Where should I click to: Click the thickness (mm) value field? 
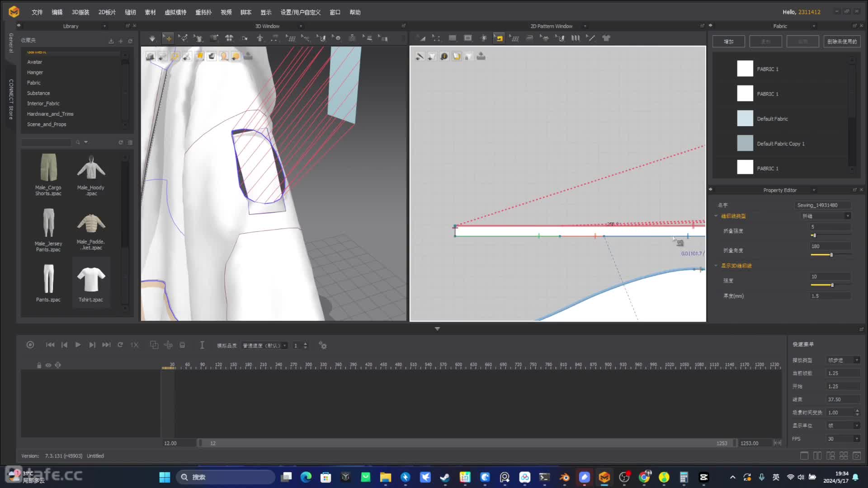(x=830, y=296)
